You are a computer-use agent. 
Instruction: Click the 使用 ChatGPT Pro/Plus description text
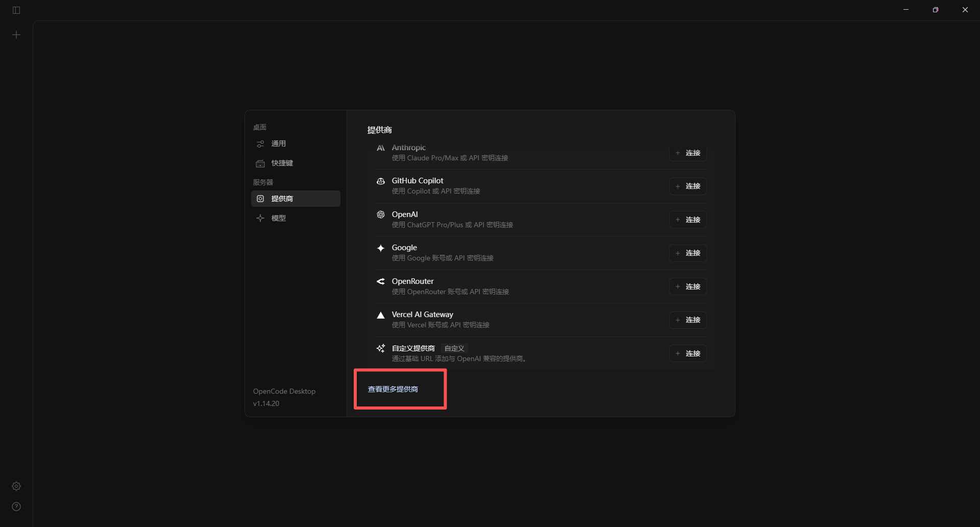[x=452, y=225]
